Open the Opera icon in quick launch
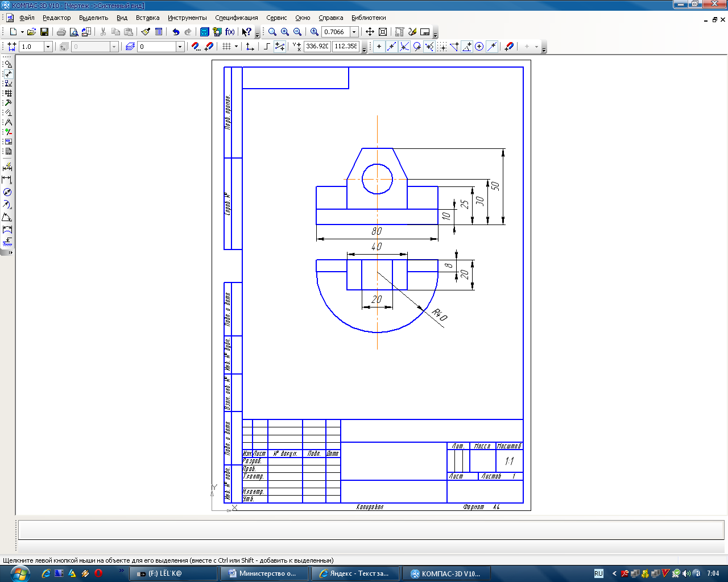Image resolution: width=728 pixels, height=582 pixels. [x=98, y=573]
